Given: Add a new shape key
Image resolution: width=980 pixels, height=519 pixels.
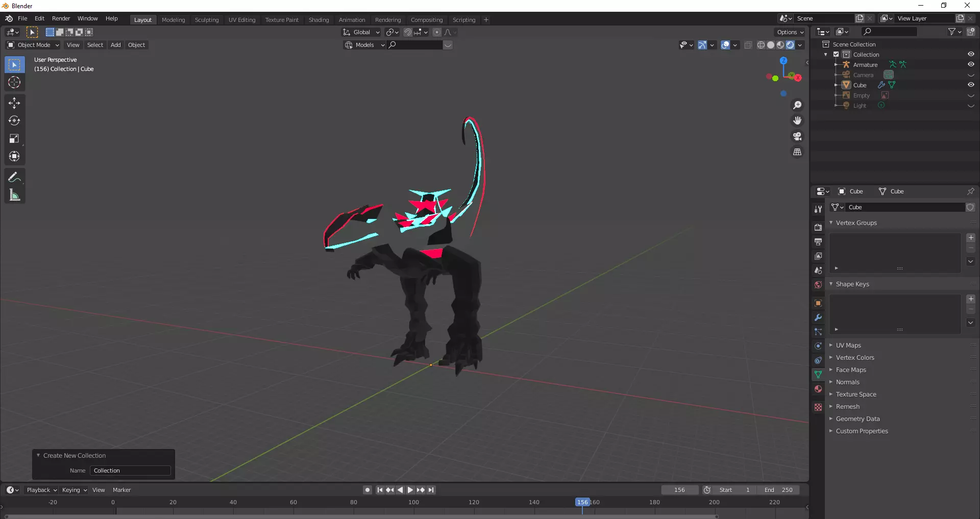Looking at the screenshot, I should [x=971, y=299].
